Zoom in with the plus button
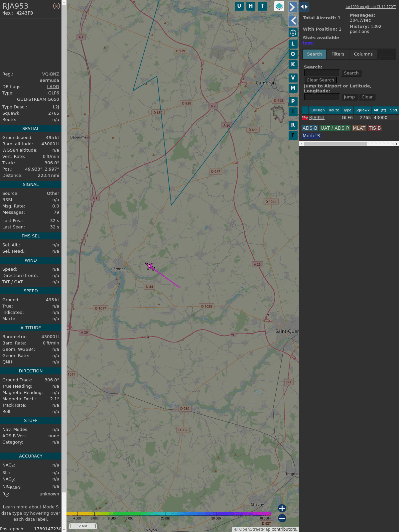This screenshot has height=532, width=399. 282,508
